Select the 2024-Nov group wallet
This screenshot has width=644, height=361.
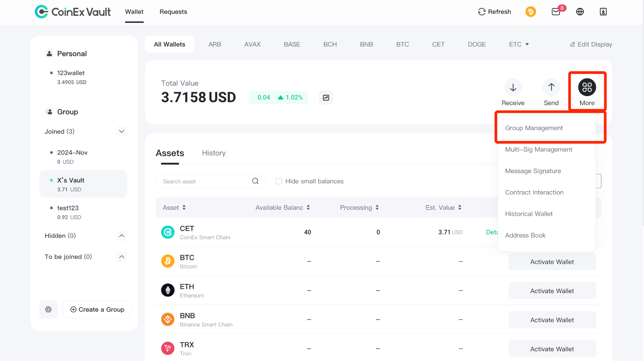83,157
